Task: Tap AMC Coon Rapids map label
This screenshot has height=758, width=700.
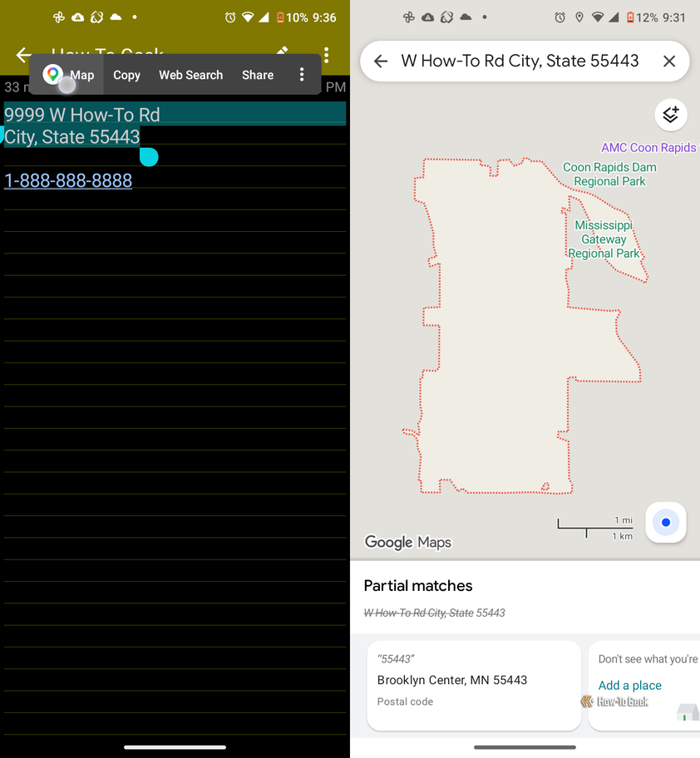Action: (648, 147)
